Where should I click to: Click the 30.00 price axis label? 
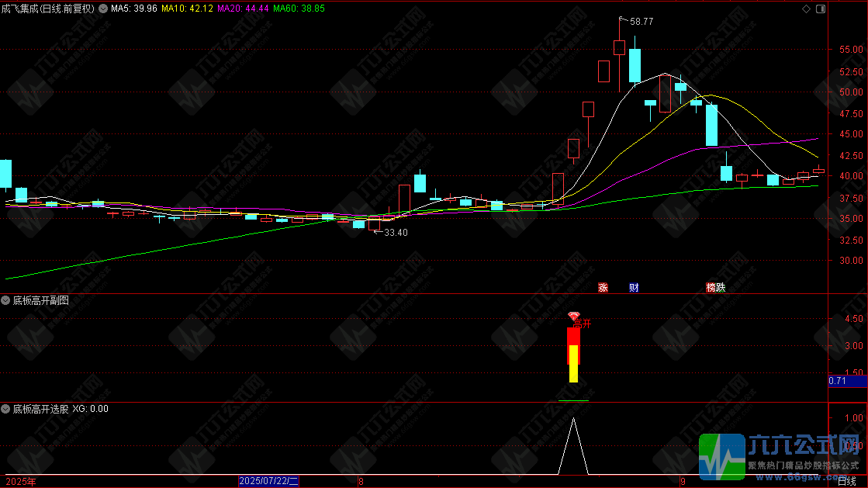tap(852, 261)
